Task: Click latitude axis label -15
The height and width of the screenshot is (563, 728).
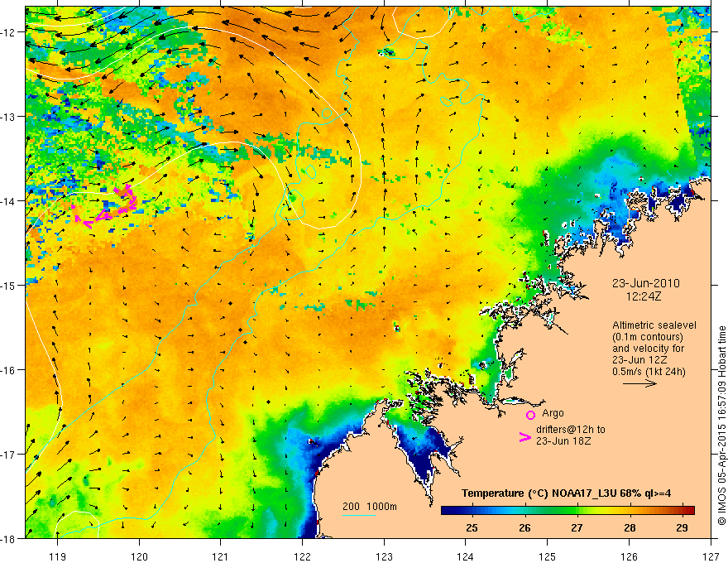Action: [9, 286]
